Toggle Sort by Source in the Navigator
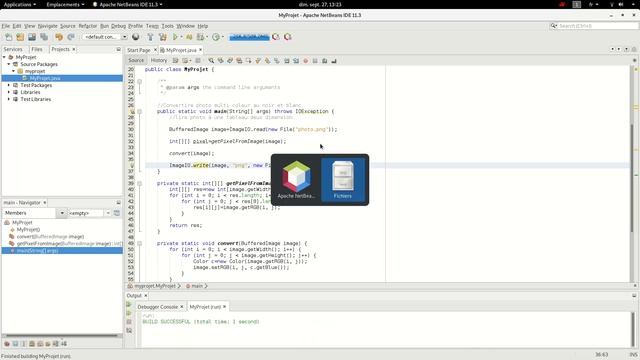Image resolution: width=640 pixels, height=360 pixels. 64,344
